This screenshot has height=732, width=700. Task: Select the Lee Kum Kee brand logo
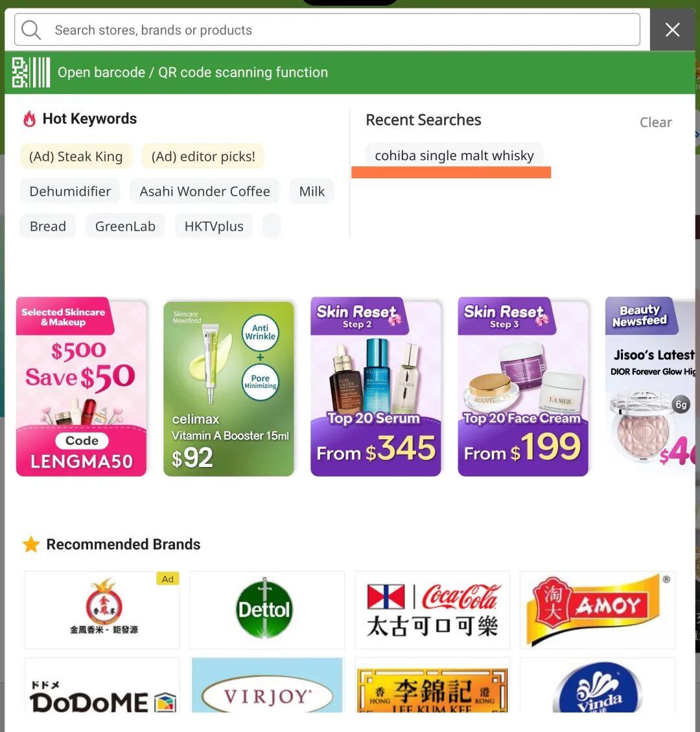(432, 685)
